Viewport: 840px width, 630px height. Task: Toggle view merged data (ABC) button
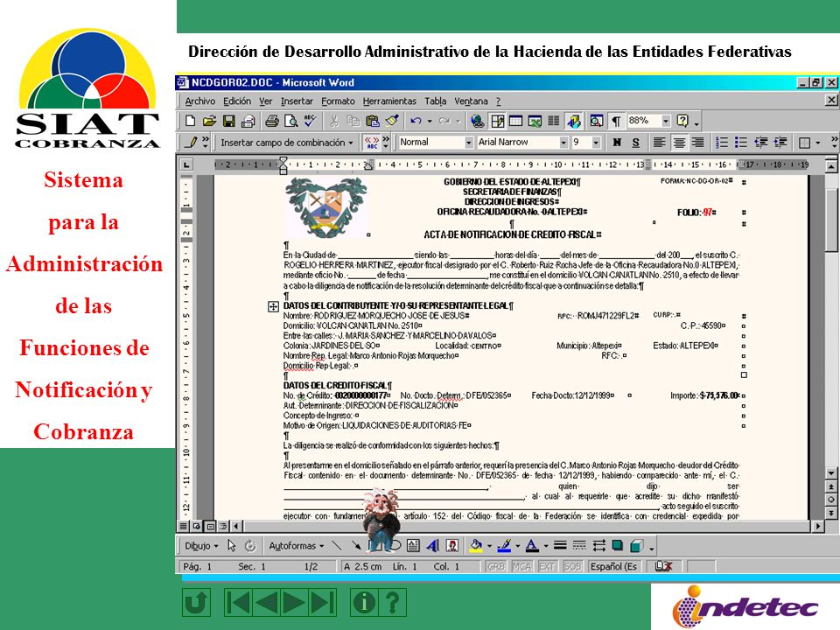click(371, 143)
